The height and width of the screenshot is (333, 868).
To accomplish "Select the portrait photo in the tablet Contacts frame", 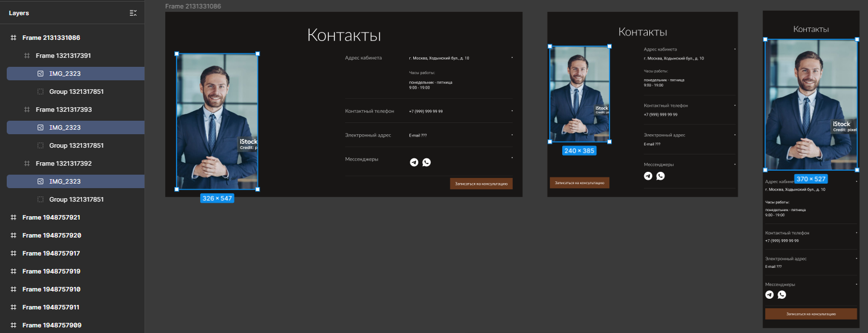I will click(x=580, y=94).
